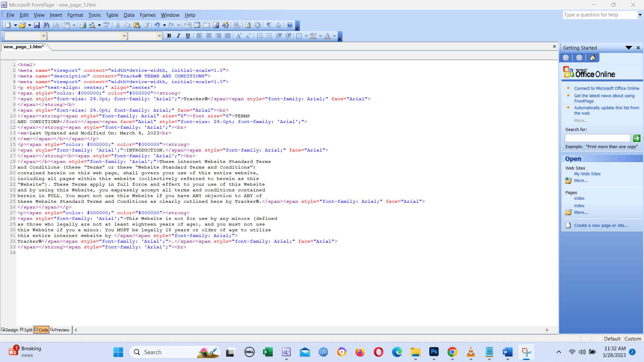Insert a hyperlink
Image resolution: width=644 pixels, height=362 pixels.
[236, 25]
